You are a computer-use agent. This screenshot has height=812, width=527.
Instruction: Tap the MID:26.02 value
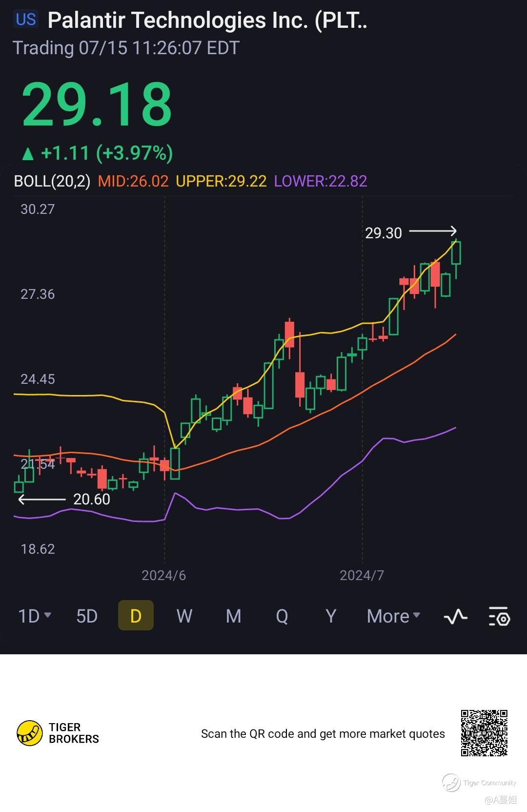133,181
